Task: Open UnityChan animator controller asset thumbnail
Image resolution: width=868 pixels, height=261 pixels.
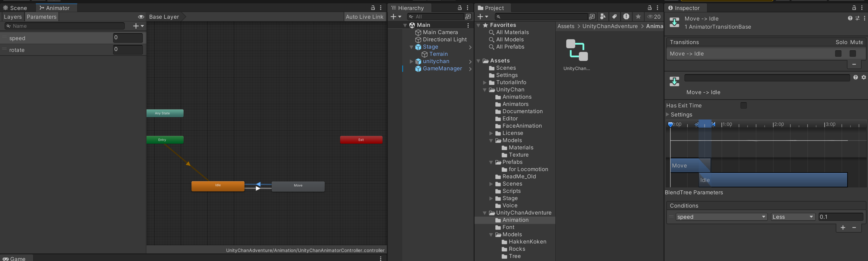Action: 576,50
